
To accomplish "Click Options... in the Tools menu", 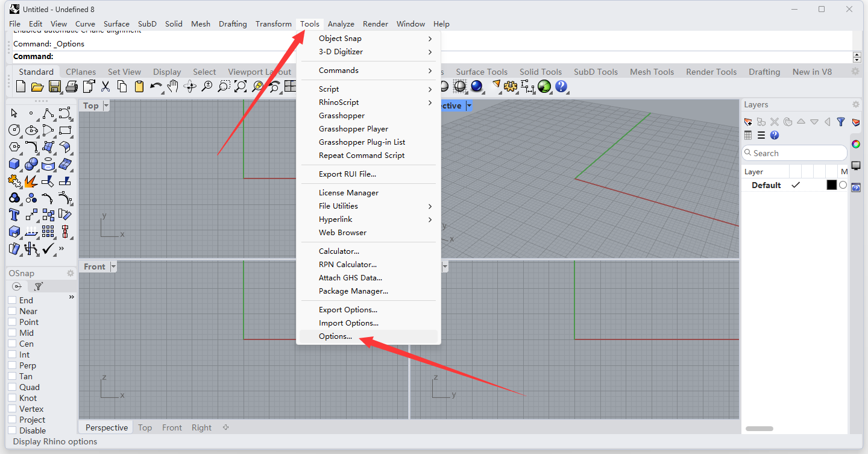I will click(x=368, y=336).
